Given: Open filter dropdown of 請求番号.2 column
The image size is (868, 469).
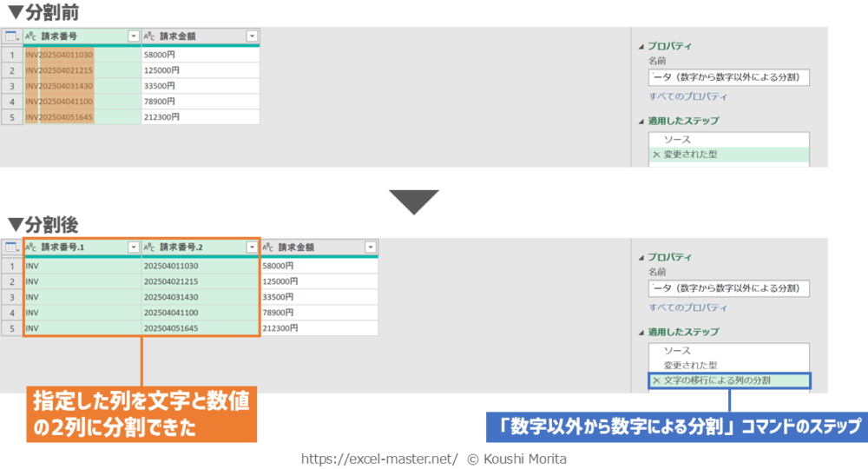Looking at the screenshot, I should point(252,248).
